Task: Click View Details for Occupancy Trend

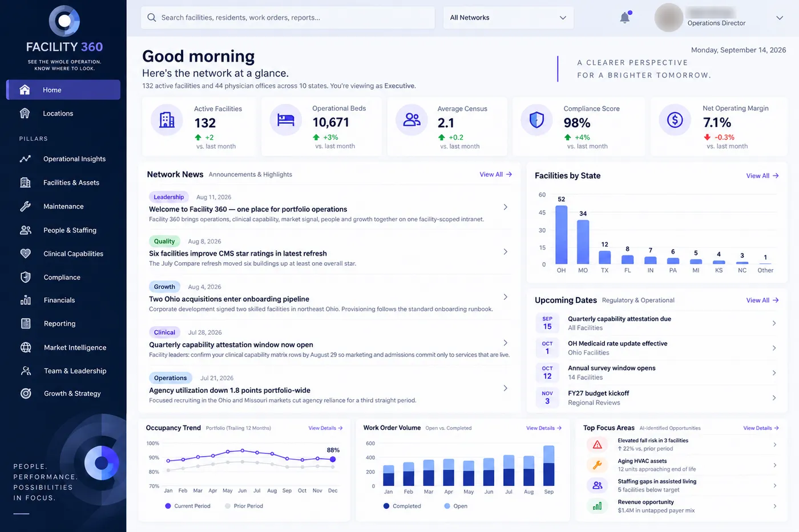Action: tap(325, 428)
